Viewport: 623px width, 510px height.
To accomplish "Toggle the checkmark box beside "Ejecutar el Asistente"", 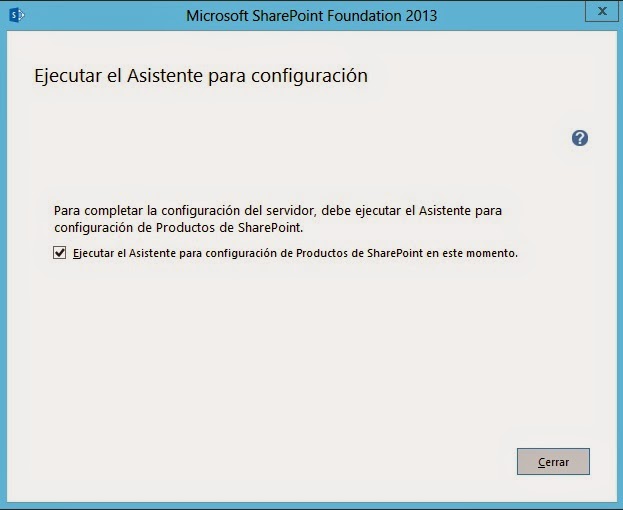I will tap(60, 254).
